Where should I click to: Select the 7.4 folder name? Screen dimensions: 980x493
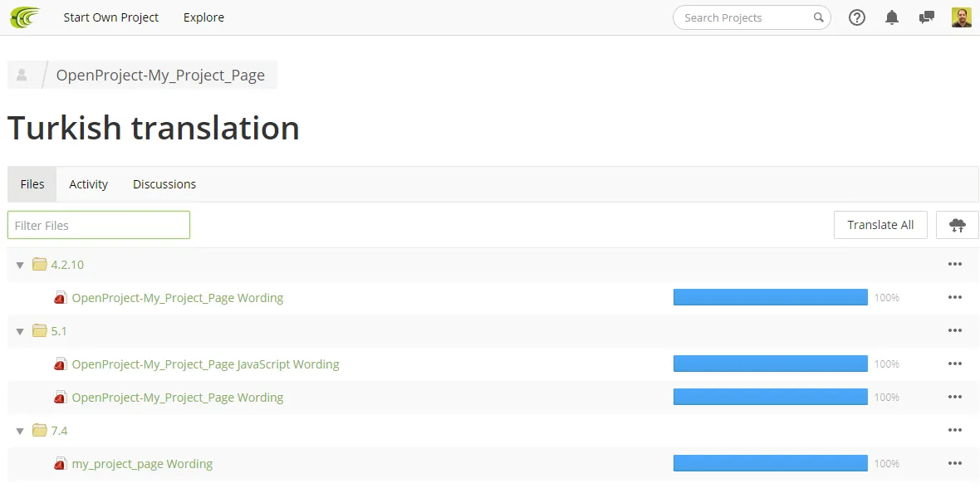tap(59, 430)
